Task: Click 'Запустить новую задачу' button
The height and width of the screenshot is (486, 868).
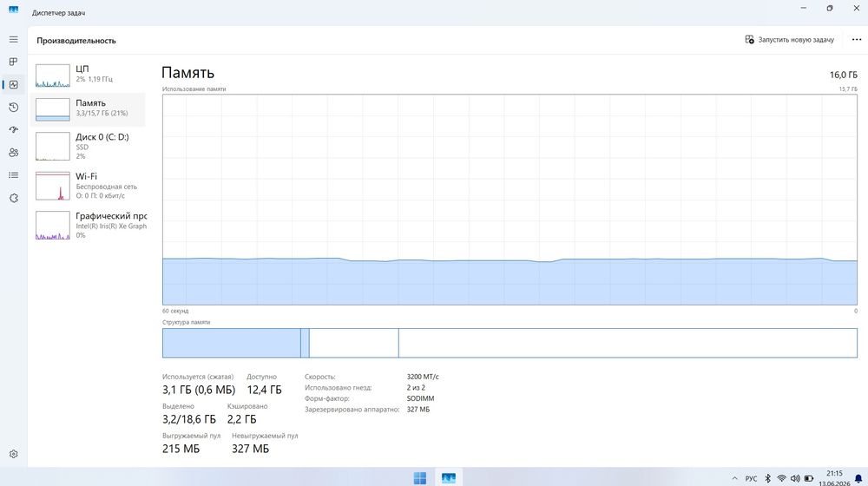Action: [789, 40]
